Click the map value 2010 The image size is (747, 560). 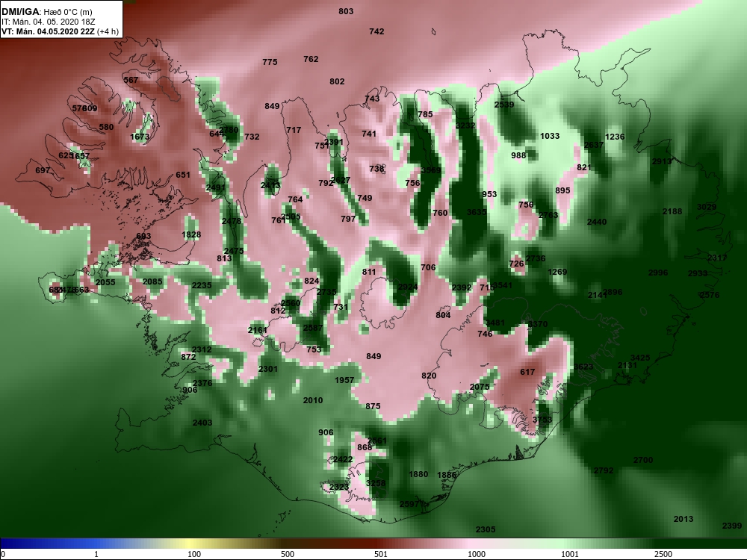point(312,400)
